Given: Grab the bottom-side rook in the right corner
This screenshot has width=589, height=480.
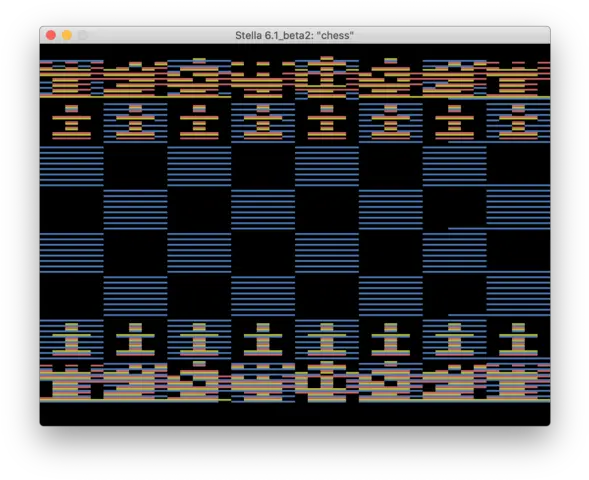Looking at the screenshot, I should 518,382.
